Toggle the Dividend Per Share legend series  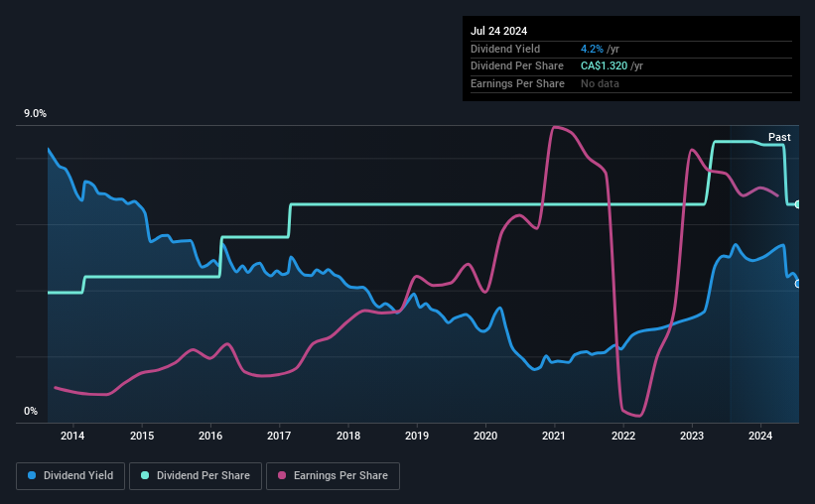click(x=196, y=476)
